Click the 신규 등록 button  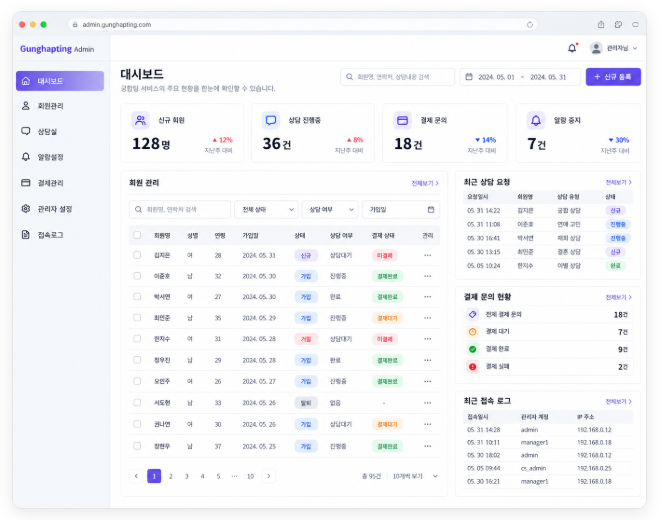tap(613, 77)
